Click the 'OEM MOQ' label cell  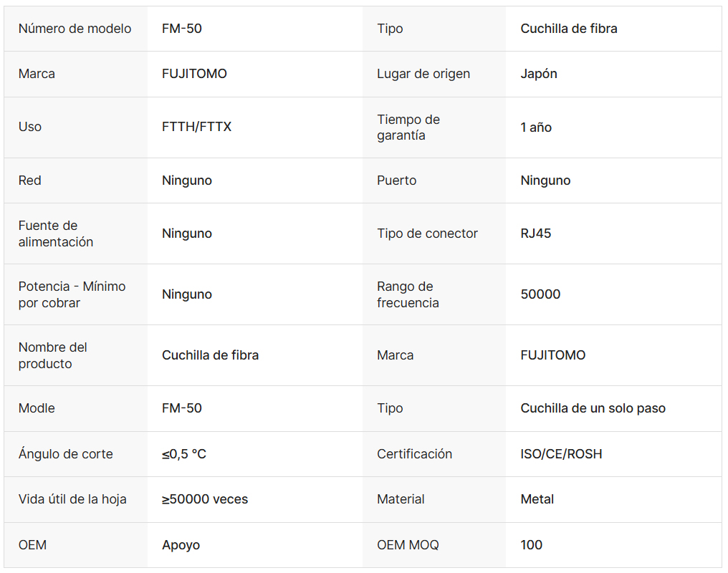[x=408, y=545]
